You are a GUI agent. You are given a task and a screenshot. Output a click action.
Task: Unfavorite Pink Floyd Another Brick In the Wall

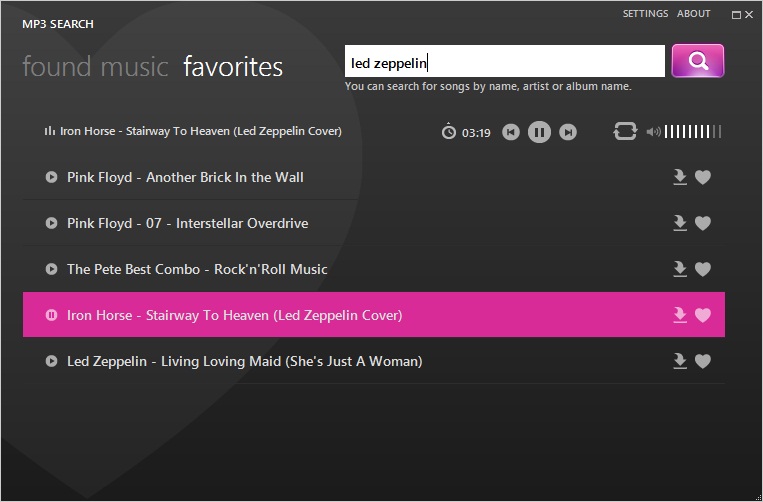[703, 178]
